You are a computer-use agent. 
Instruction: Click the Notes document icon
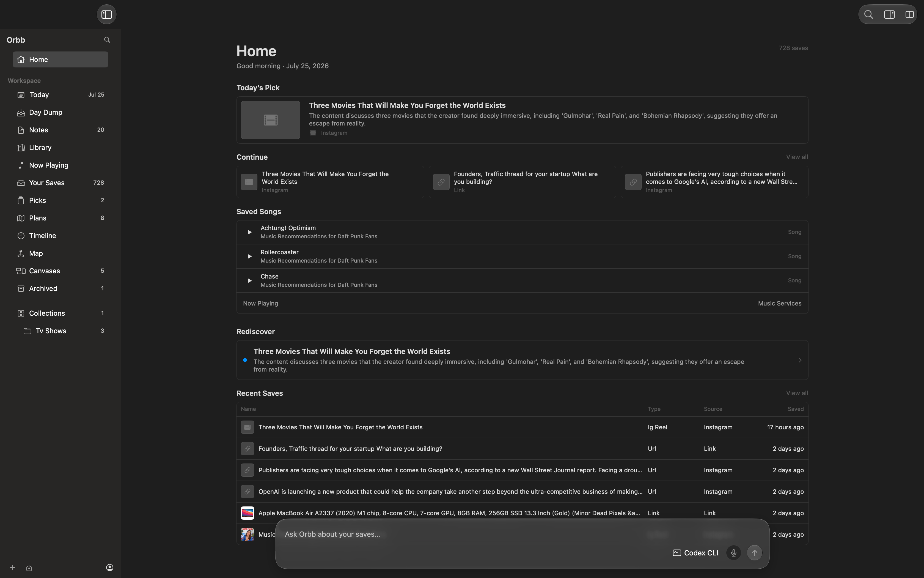tap(21, 130)
